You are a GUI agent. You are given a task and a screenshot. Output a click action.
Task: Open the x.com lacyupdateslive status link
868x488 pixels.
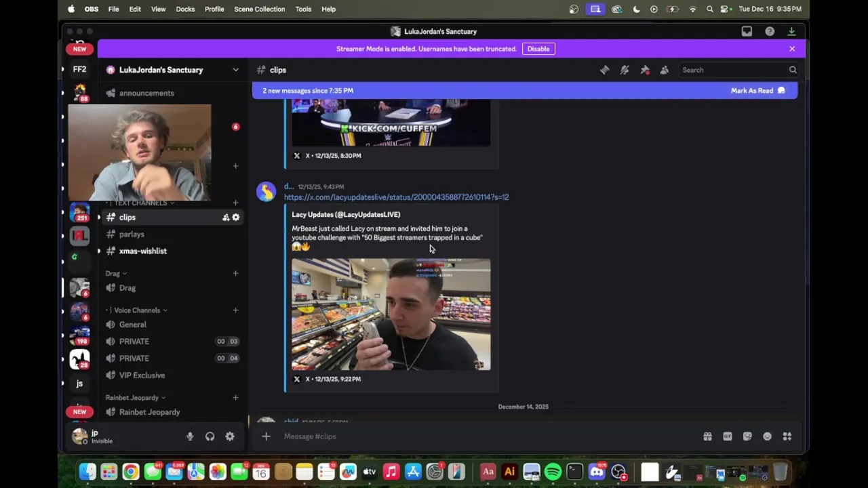(396, 197)
